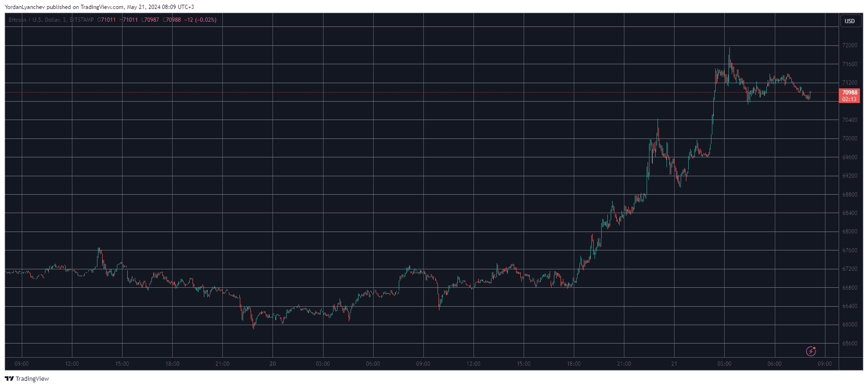Click the publisher caption with YordanLyanchev
The width and height of the screenshot is (868, 387).
click(x=99, y=7)
